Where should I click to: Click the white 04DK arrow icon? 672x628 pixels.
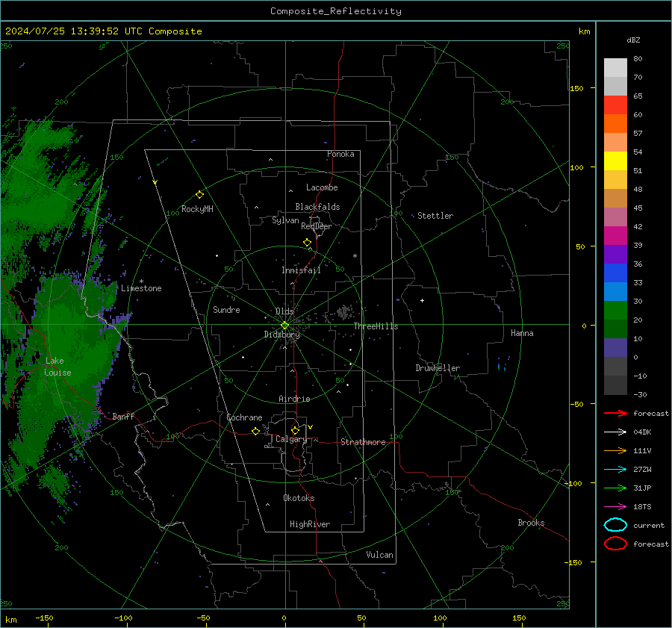pos(615,432)
